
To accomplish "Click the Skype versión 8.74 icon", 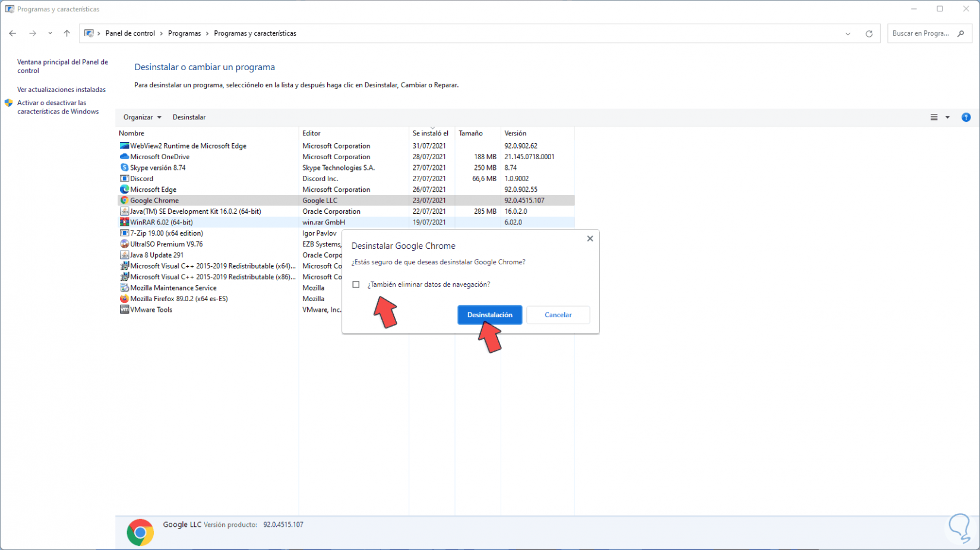I will [x=124, y=167].
